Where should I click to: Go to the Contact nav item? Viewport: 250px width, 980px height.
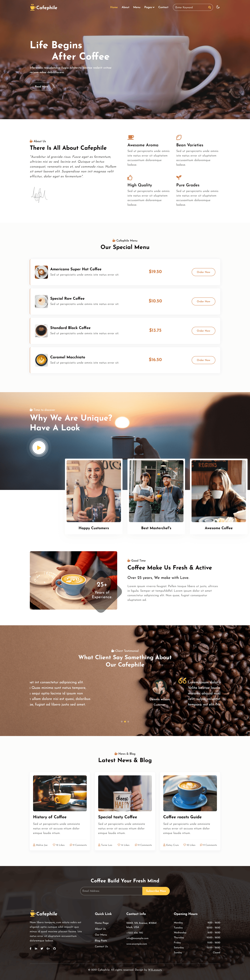(x=163, y=7)
